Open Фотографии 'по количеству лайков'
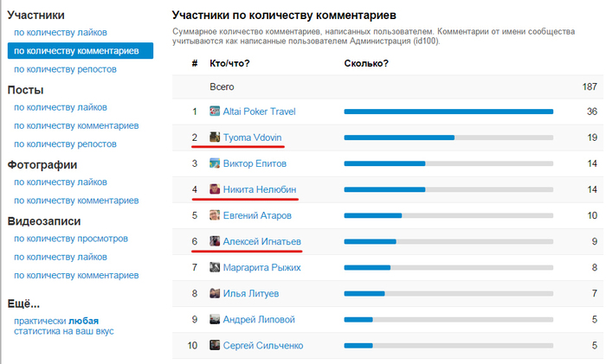This screenshot has height=364, width=606. [61, 182]
